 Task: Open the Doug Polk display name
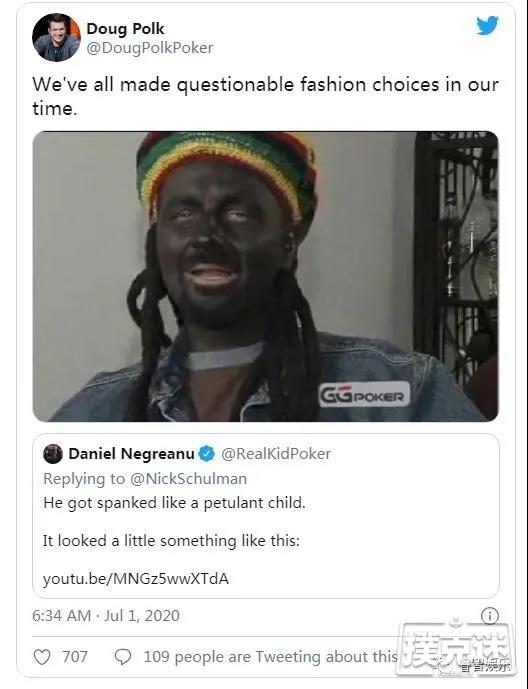(125, 29)
